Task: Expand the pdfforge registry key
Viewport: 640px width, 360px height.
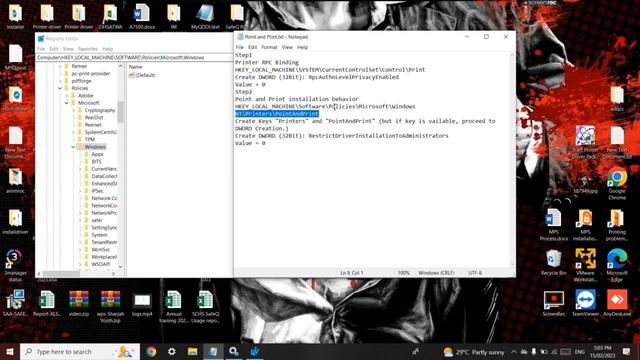Action: coord(60,81)
